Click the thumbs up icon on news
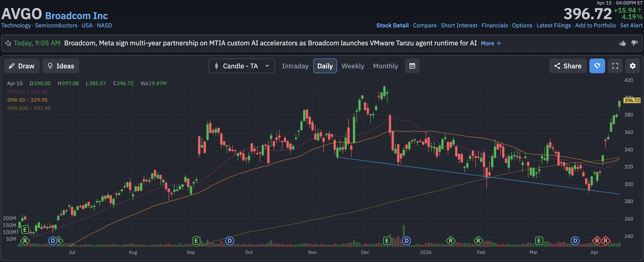The width and height of the screenshot is (644, 262). point(622,43)
